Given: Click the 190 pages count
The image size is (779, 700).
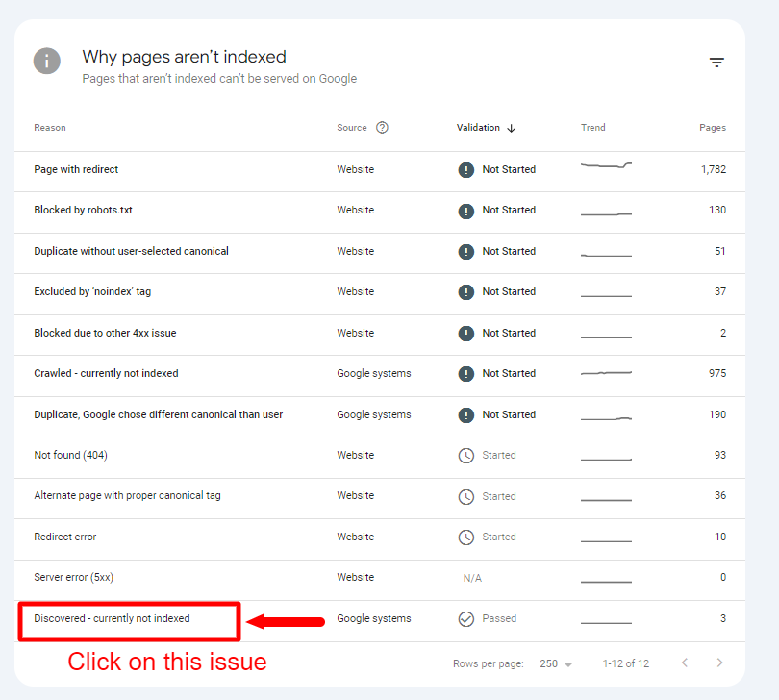Looking at the screenshot, I should tap(717, 414).
